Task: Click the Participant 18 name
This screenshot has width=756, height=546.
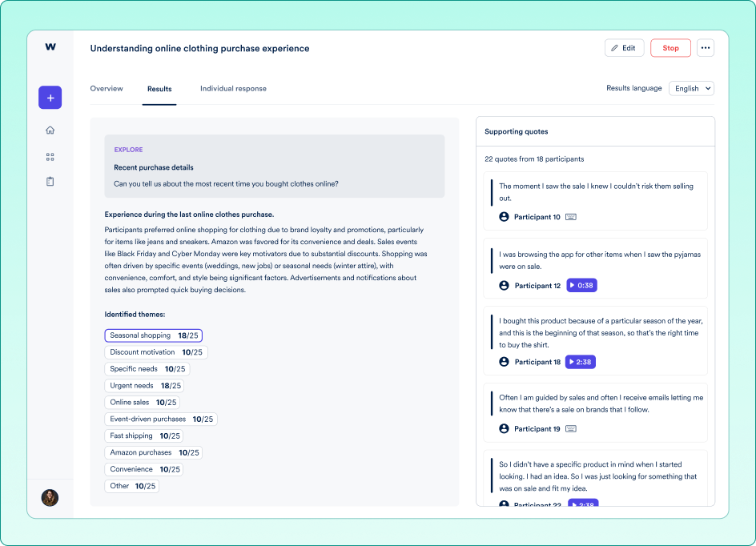Action: point(537,363)
